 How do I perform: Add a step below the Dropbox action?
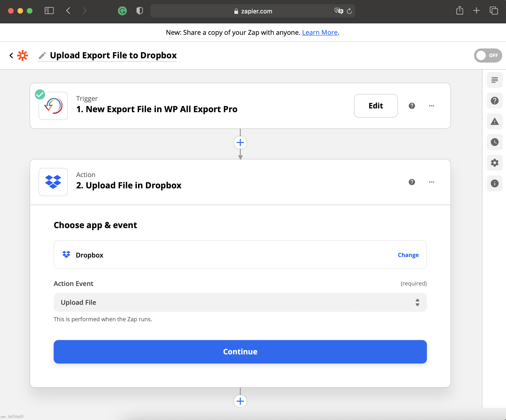tap(240, 401)
